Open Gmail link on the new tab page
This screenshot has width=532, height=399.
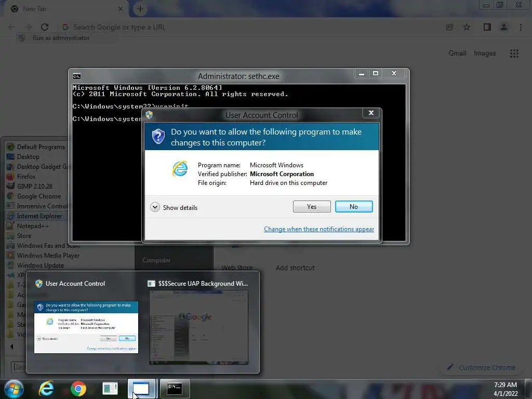tap(457, 54)
